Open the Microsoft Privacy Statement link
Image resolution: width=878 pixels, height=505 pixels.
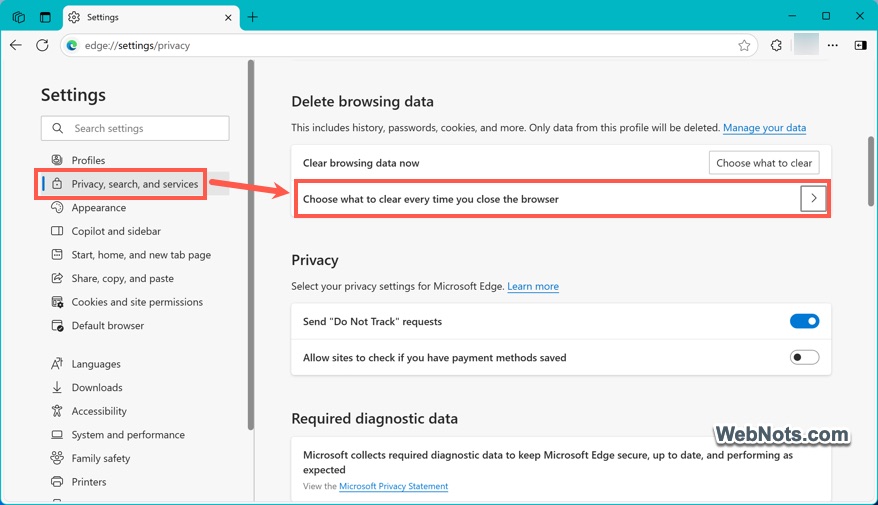tap(394, 486)
